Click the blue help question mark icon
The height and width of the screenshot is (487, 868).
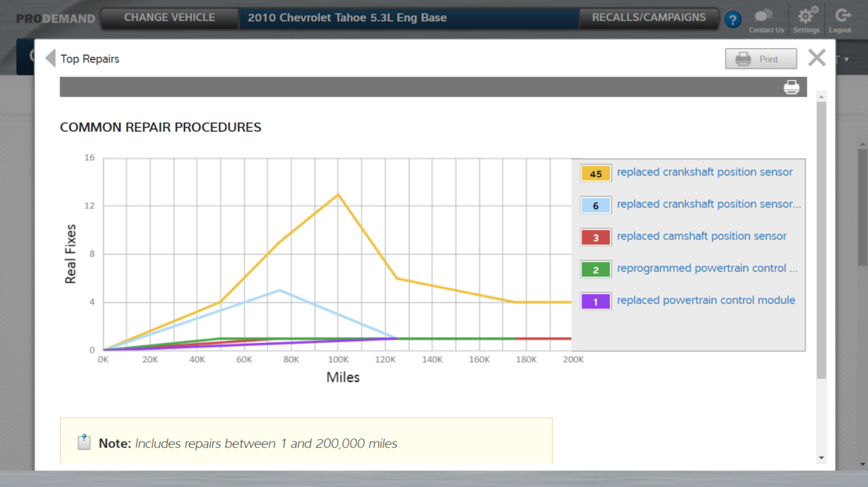[x=733, y=19]
